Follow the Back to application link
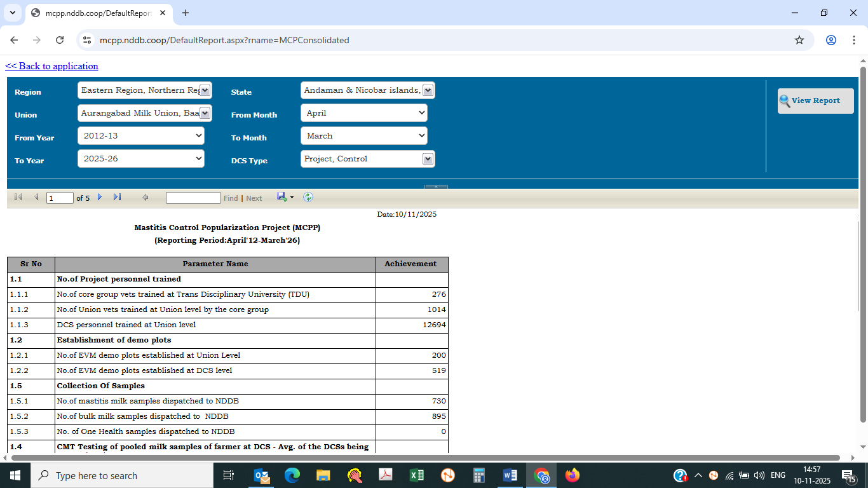 52,66
